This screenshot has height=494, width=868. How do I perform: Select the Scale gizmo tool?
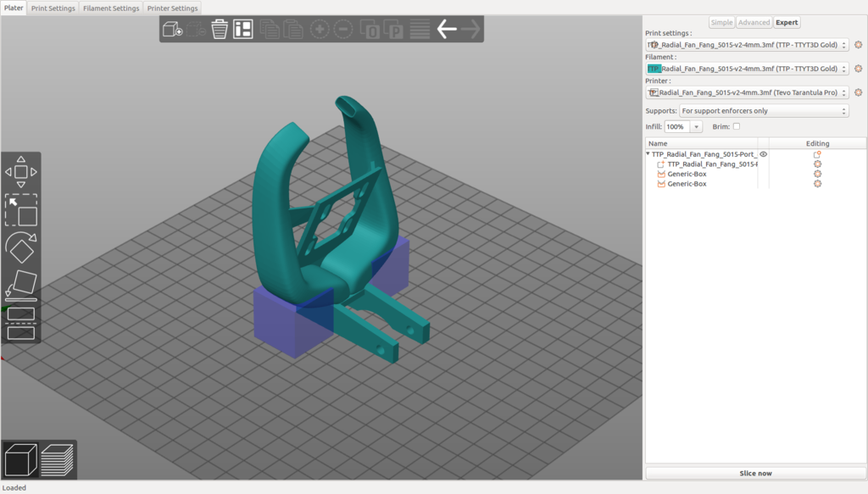point(21,211)
